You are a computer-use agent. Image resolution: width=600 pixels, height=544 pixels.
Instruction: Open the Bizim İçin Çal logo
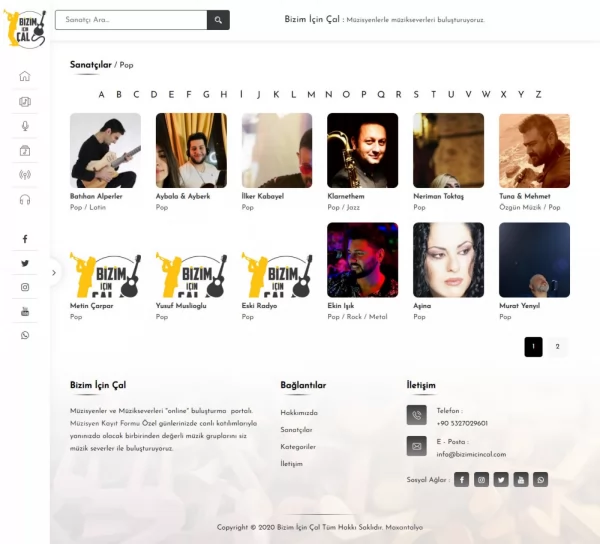pyautogui.click(x=25, y=29)
